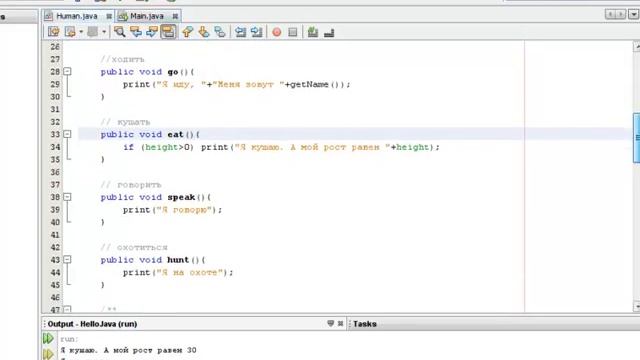Click the comment on line 42
The width and height of the screenshot is (640, 360).
(134, 247)
